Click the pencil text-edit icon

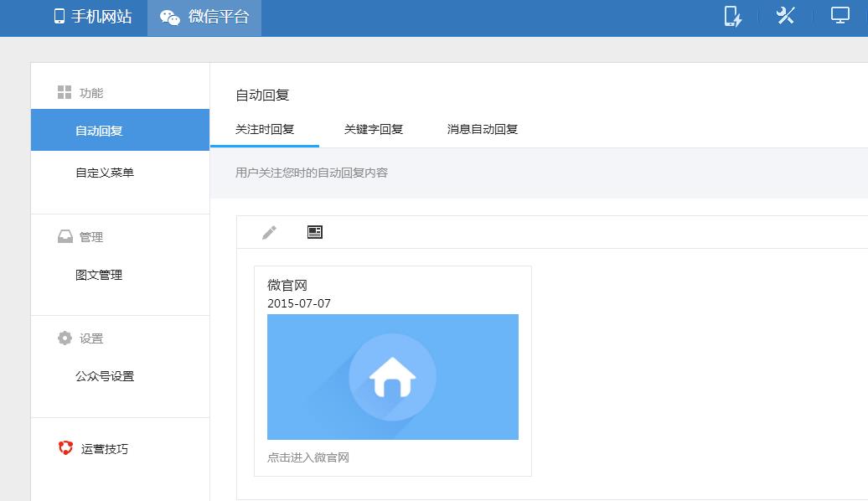(269, 233)
